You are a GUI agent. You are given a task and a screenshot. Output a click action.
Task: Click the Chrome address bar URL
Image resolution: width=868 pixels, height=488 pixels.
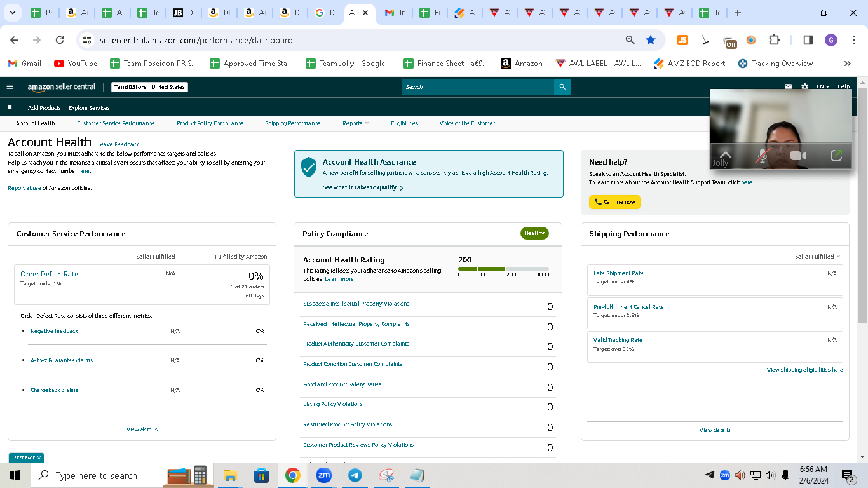click(196, 40)
